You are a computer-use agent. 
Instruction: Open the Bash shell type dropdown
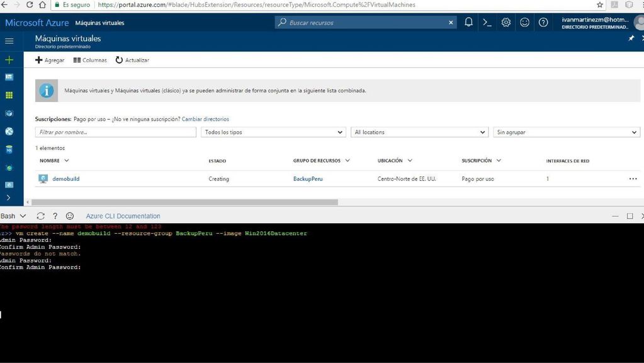[x=13, y=216]
